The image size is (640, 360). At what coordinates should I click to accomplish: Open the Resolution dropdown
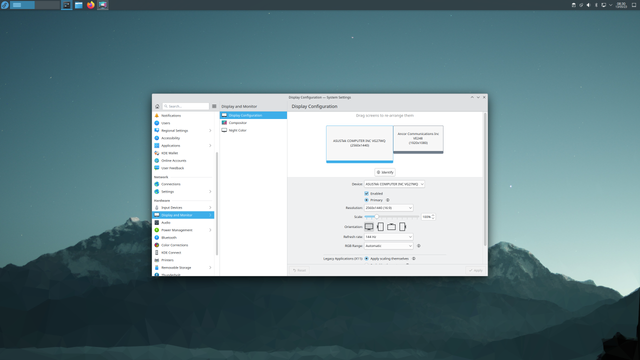389,208
